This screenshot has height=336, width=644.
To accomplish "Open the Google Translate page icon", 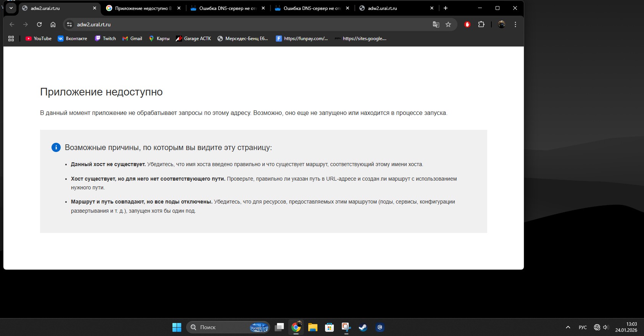I will [x=436, y=24].
